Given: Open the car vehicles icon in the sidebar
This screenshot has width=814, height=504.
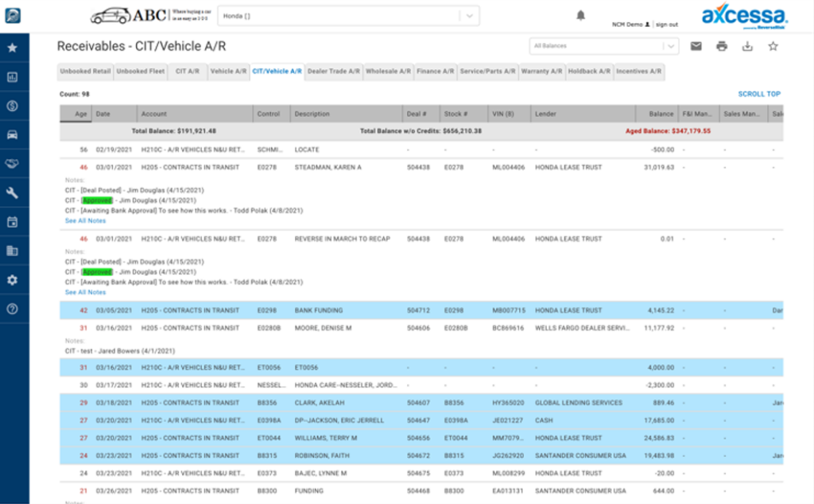Looking at the screenshot, I should (13, 135).
